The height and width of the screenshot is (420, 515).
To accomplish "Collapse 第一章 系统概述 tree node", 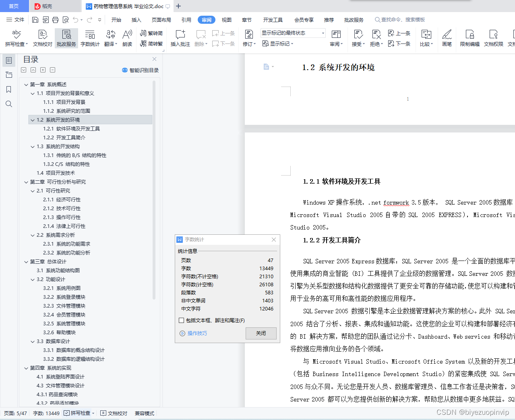I will pos(26,85).
